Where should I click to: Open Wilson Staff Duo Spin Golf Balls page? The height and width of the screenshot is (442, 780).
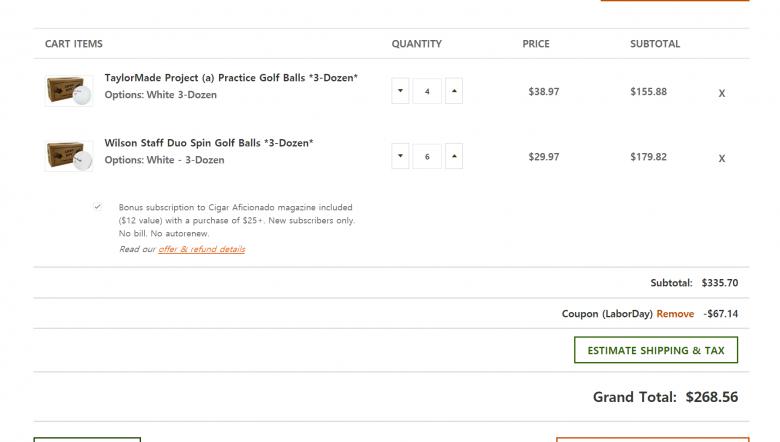tap(209, 142)
